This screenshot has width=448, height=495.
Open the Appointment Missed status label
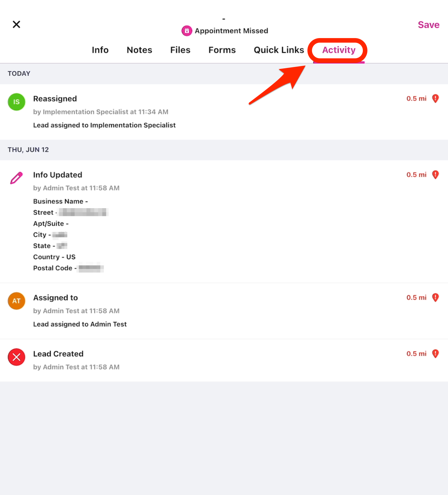tap(231, 31)
